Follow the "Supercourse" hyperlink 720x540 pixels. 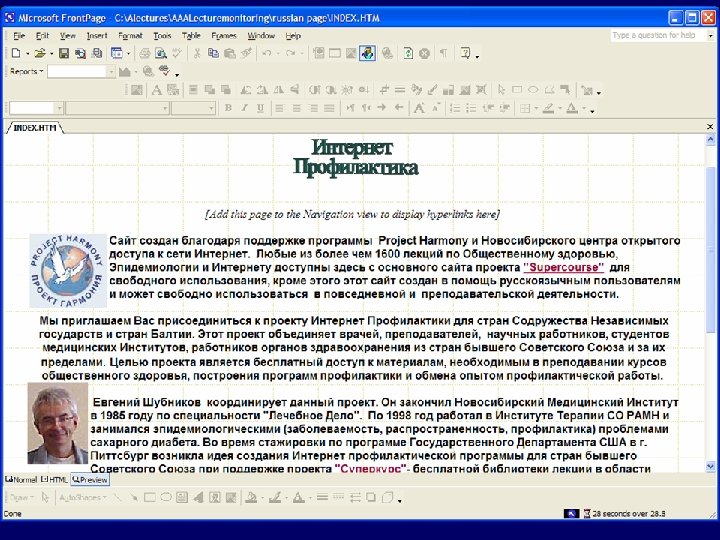(563, 267)
